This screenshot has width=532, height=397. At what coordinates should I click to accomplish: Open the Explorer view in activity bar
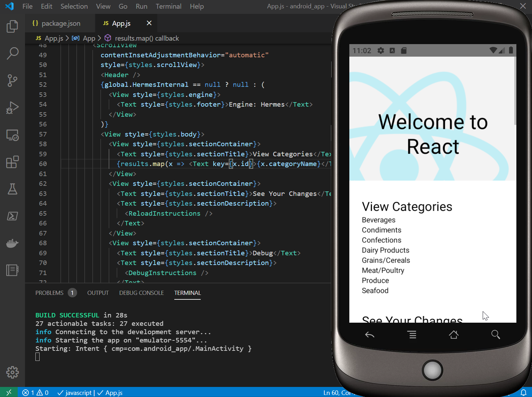13,26
